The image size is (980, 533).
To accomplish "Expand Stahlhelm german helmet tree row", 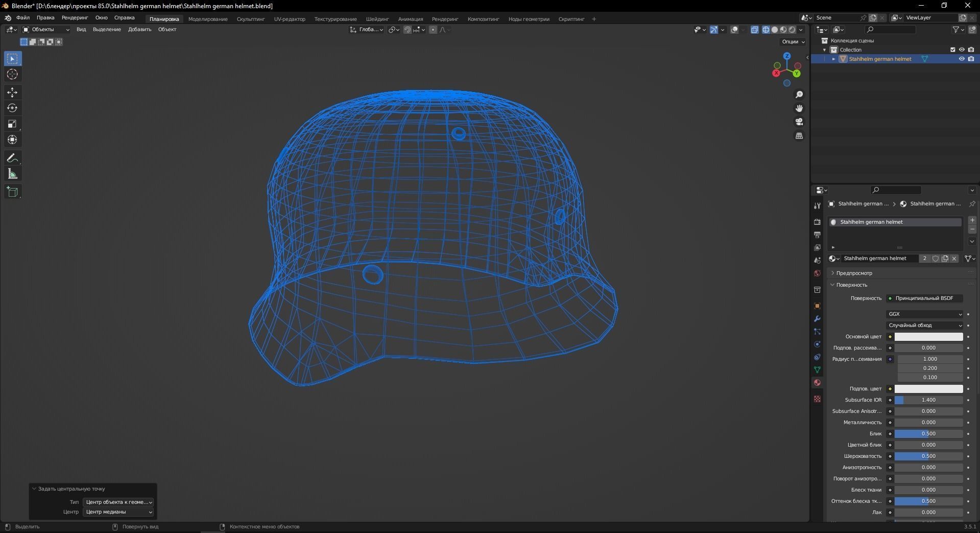I will tap(834, 59).
